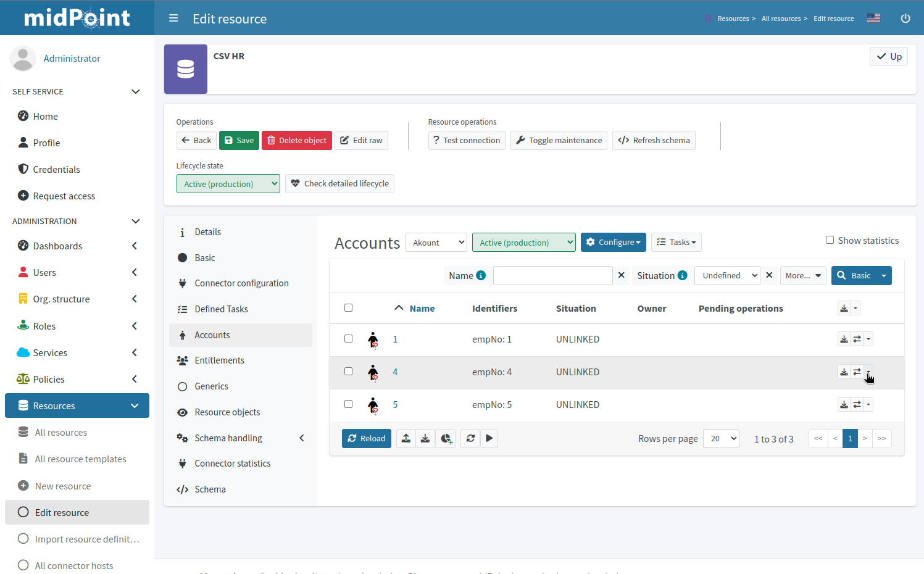Viewport: 924px width, 574px height.
Task: Open the Details resource menu item
Action: tap(241, 232)
